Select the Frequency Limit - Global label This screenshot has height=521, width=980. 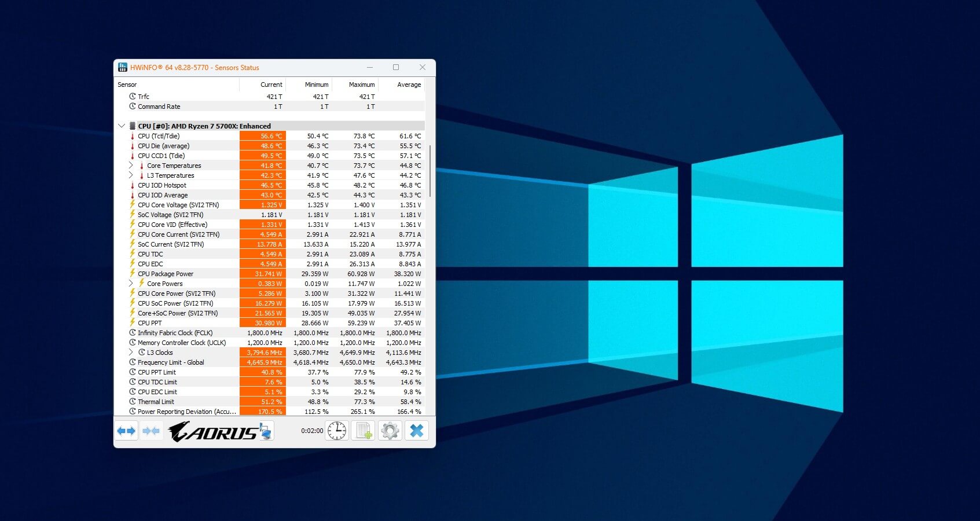(x=171, y=362)
